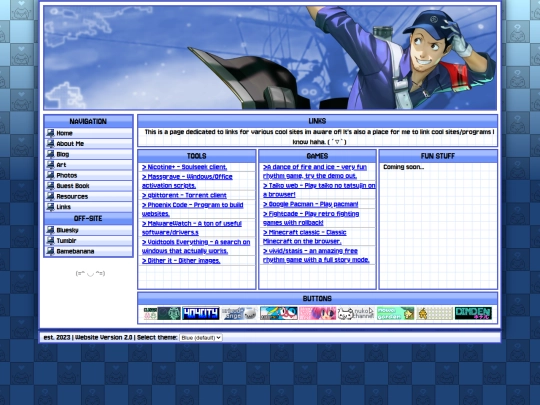Click the 'Coming soon..' text
This screenshot has height=405, width=540.
(x=403, y=167)
